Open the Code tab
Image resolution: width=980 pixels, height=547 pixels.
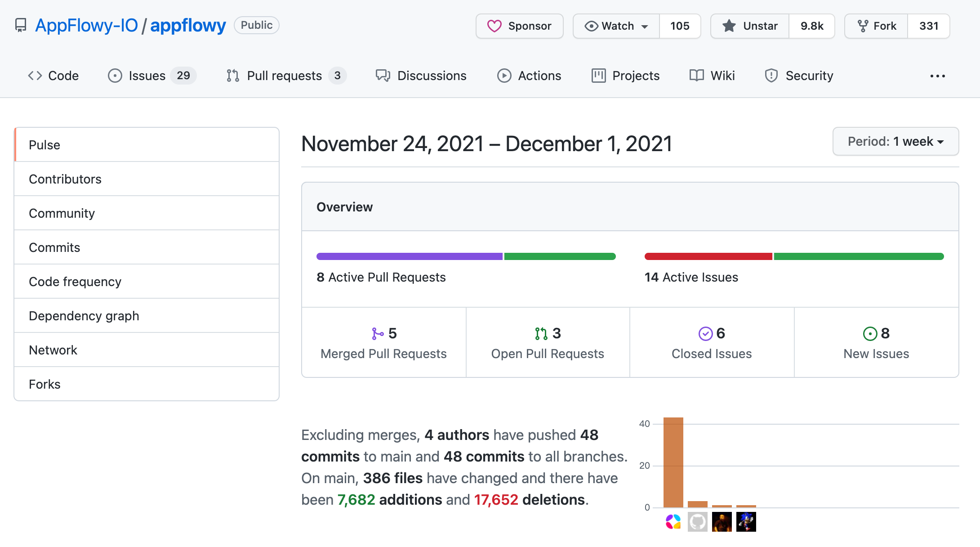tap(53, 76)
